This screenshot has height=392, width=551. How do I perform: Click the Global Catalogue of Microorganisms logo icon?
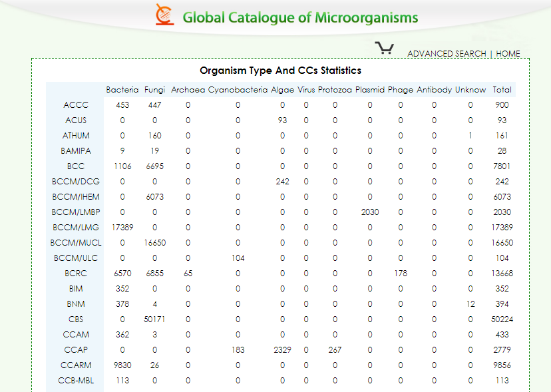click(x=164, y=15)
